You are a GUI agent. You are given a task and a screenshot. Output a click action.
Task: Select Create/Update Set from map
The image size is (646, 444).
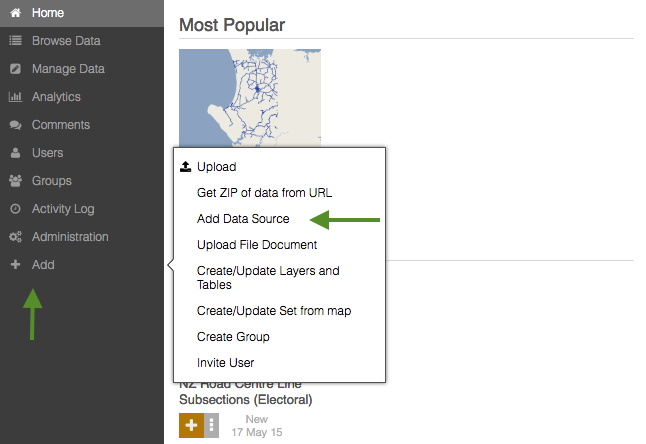click(x=274, y=311)
